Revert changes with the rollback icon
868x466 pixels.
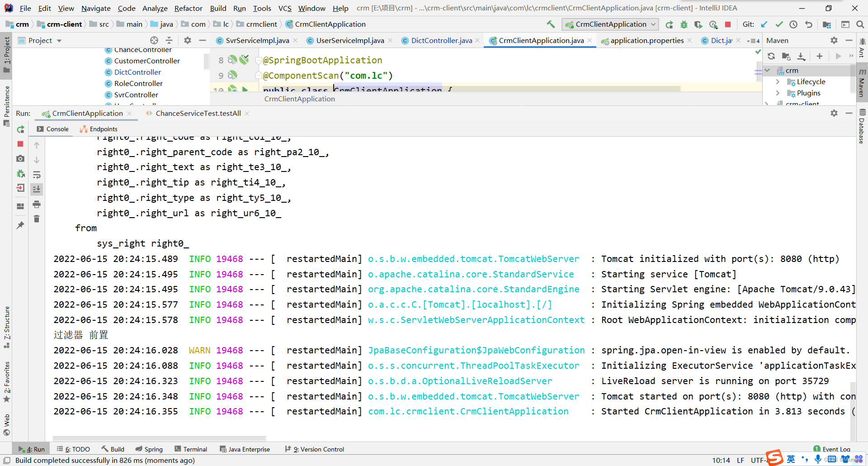(808, 24)
